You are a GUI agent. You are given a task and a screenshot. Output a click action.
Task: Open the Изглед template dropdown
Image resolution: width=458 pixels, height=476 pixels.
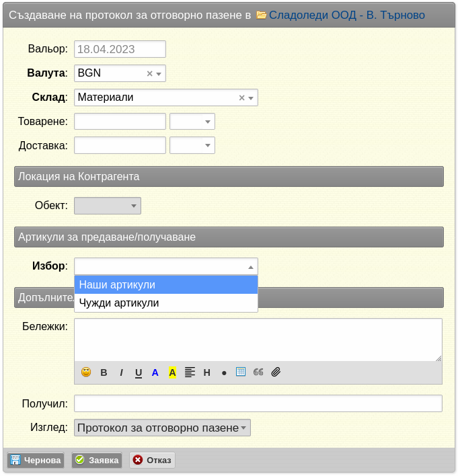click(163, 428)
